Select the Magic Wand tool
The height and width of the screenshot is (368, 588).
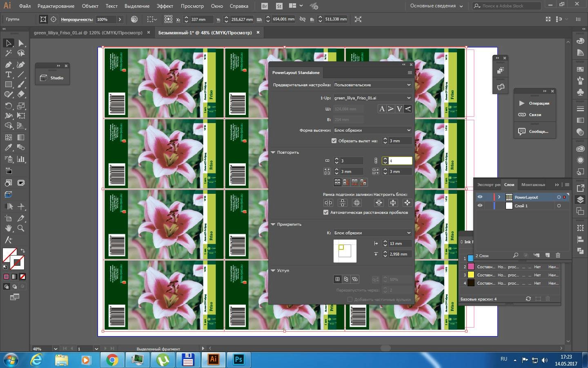pos(8,53)
